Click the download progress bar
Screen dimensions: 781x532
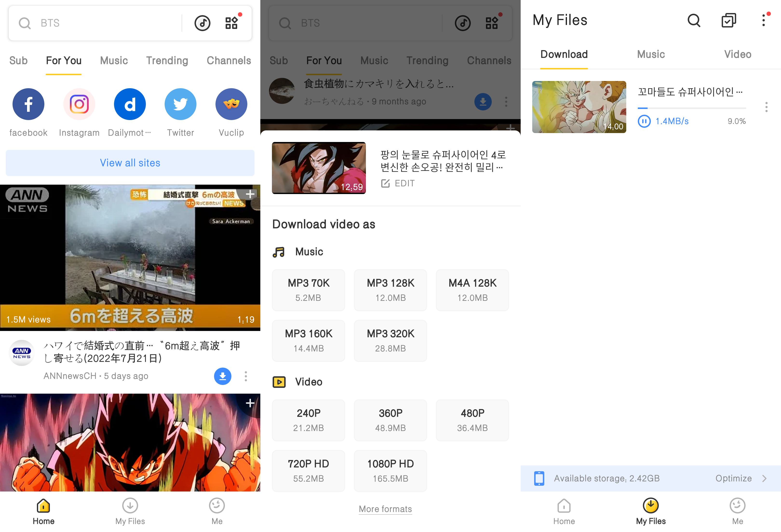point(692,108)
